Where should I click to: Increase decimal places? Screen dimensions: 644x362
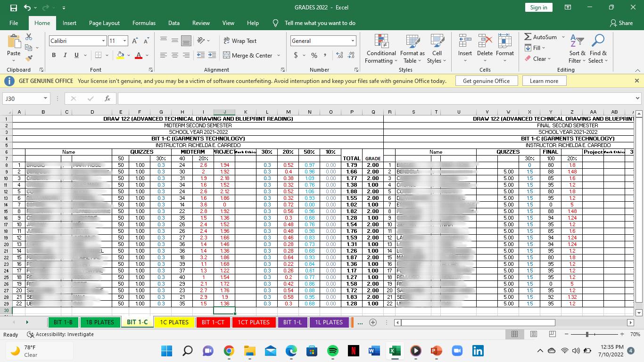(339, 55)
